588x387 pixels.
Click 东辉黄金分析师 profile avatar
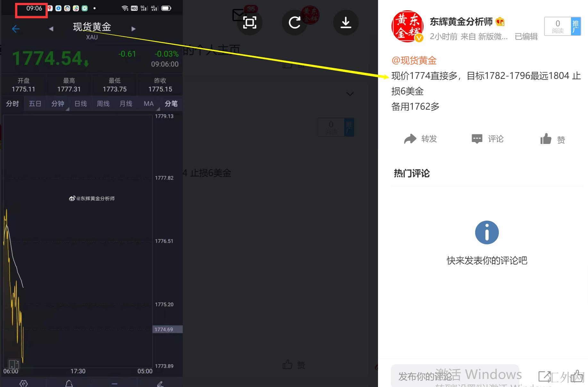pos(407,26)
